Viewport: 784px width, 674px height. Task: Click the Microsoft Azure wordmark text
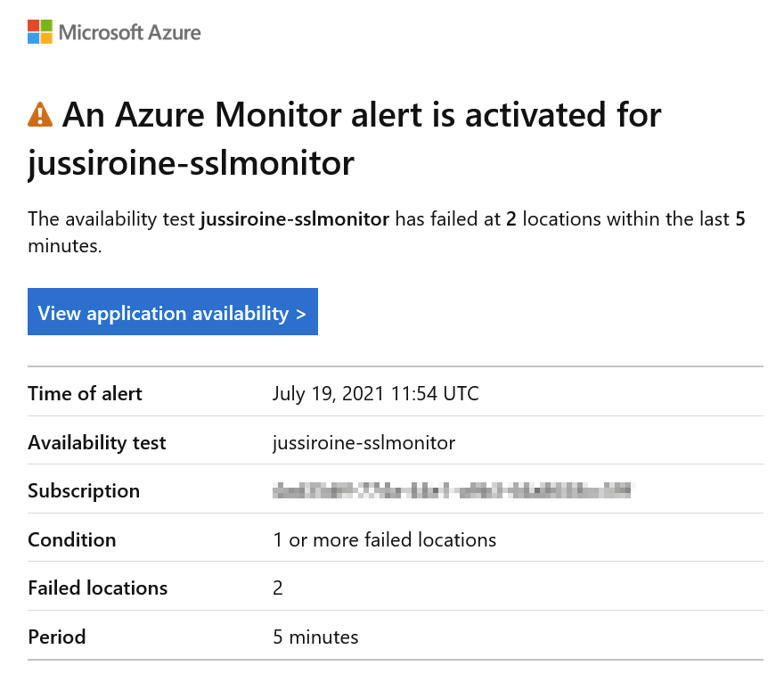(129, 32)
